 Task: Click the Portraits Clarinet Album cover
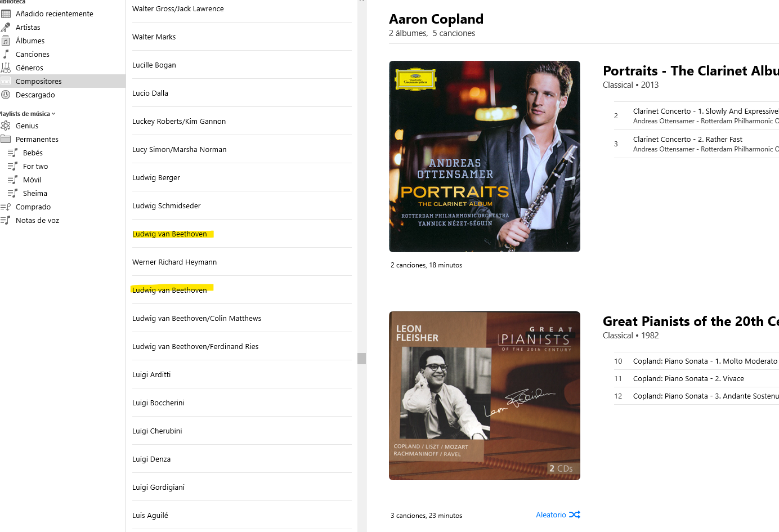pyautogui.click(x=484, y=156)
